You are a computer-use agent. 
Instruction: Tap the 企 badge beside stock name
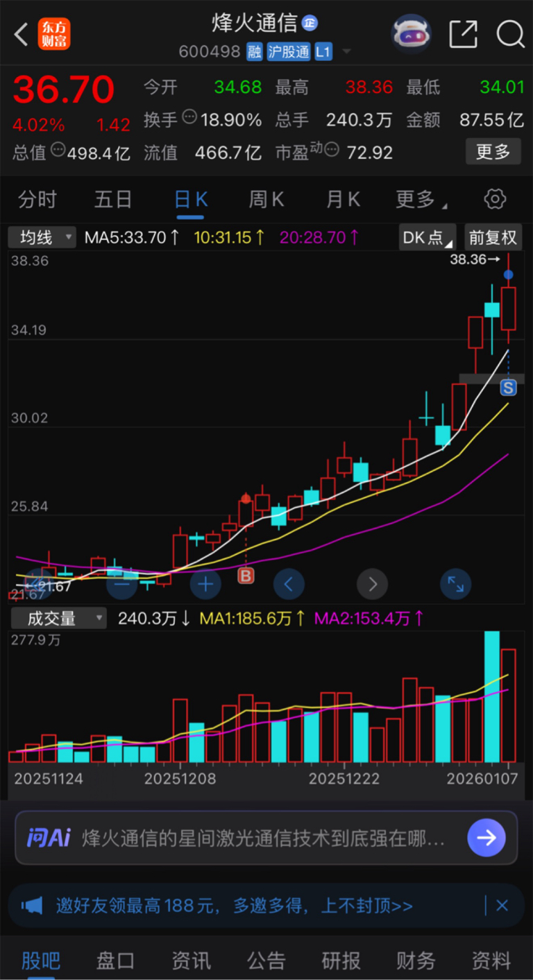coord(309,23)
